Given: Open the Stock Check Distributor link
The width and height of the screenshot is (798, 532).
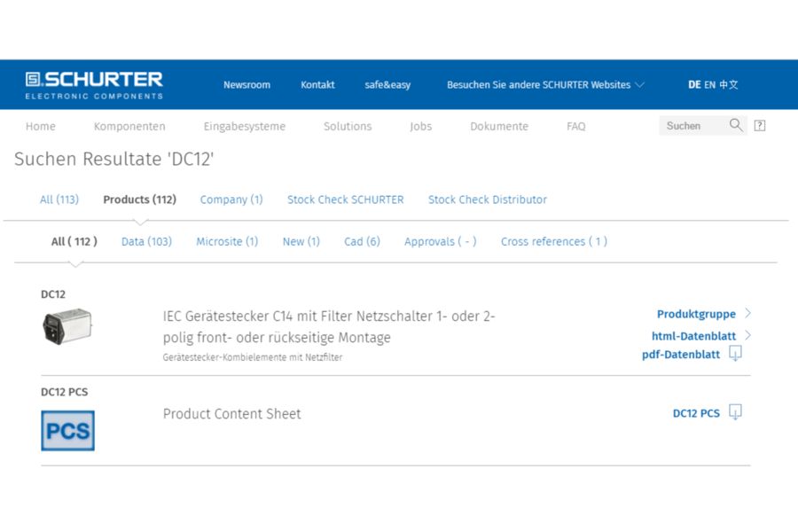Looking at the screenshot, I should 488,199.
